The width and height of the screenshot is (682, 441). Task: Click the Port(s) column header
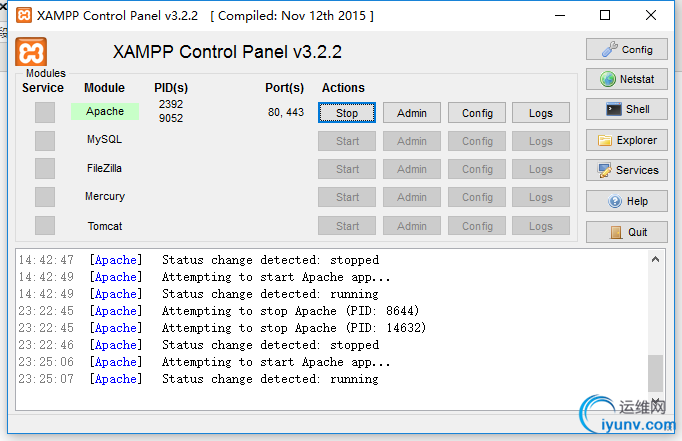point(284,88)
